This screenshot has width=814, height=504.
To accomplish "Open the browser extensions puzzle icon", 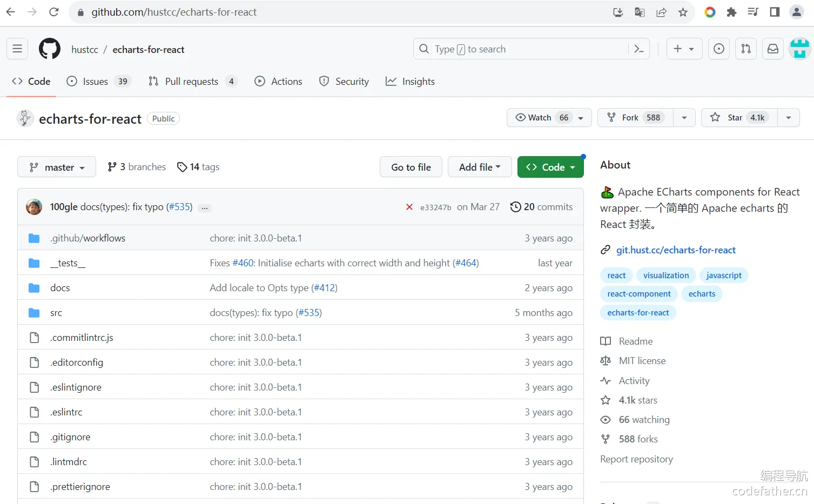I will [x=731, y=12].
